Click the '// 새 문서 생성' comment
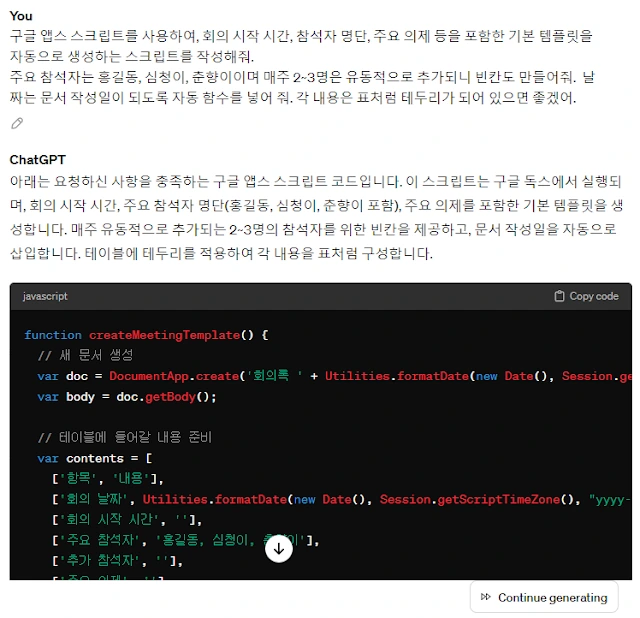This screenshot has width=640, height=618. click(x=85, y=355)
